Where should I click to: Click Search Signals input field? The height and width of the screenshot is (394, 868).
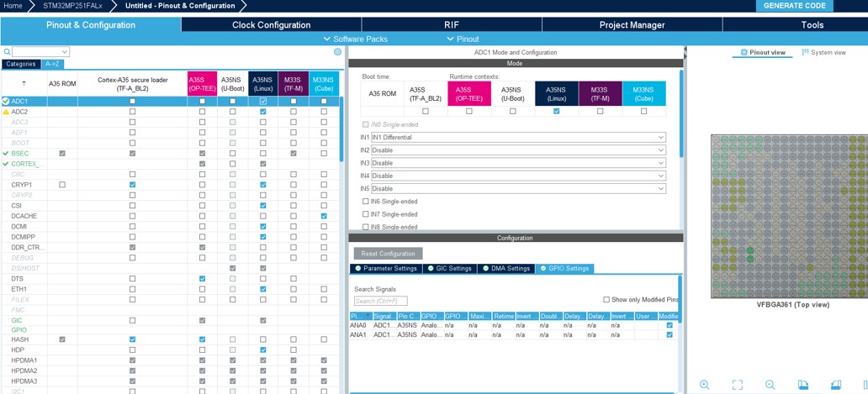point(381,301)
